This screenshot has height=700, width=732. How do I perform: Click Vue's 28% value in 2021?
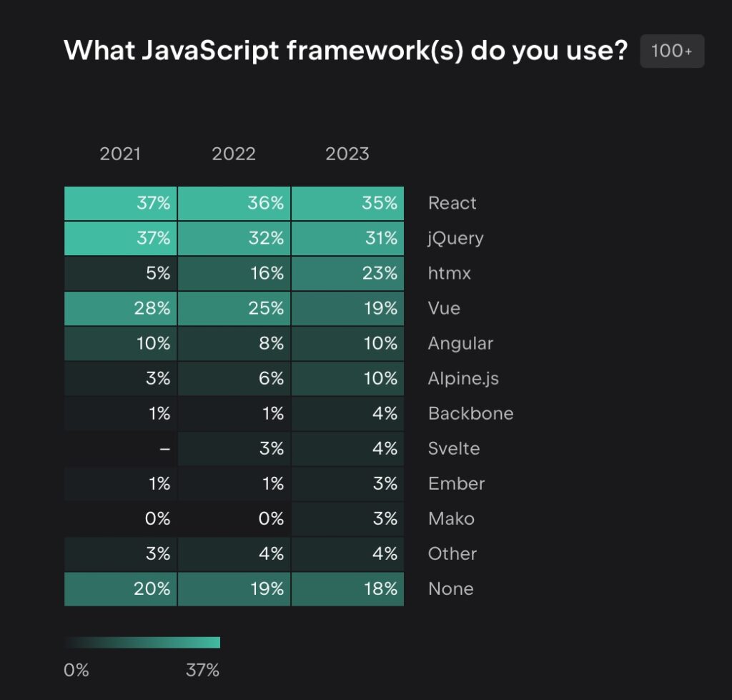pyautogui.click(x=120, y=308)
